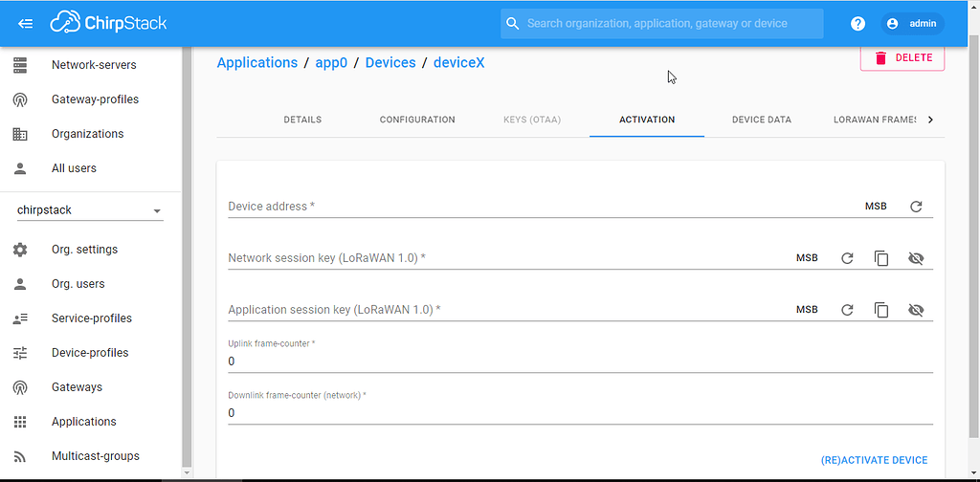
Task: Generate random Device address with refresh icon
Action: pos(916,207)
